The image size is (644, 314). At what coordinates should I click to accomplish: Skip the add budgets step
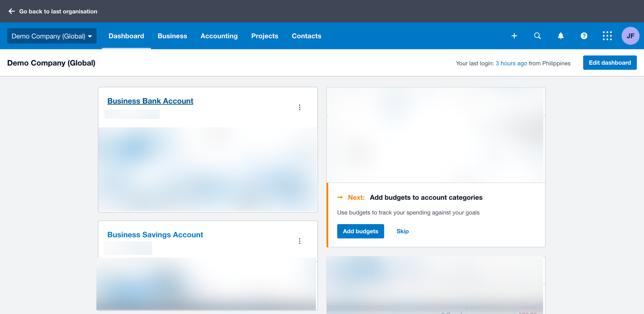(x=403, y=231)
